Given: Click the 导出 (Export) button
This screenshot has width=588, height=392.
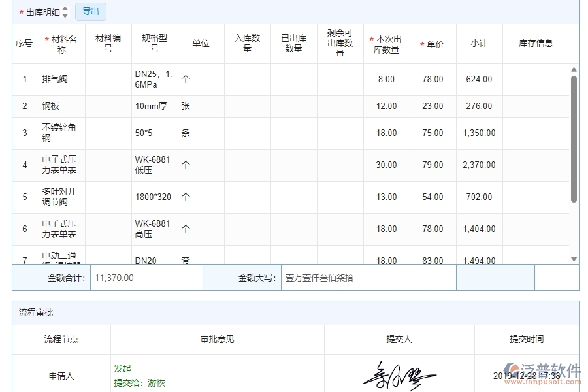Looking at the screenshot, I should 90,11.
